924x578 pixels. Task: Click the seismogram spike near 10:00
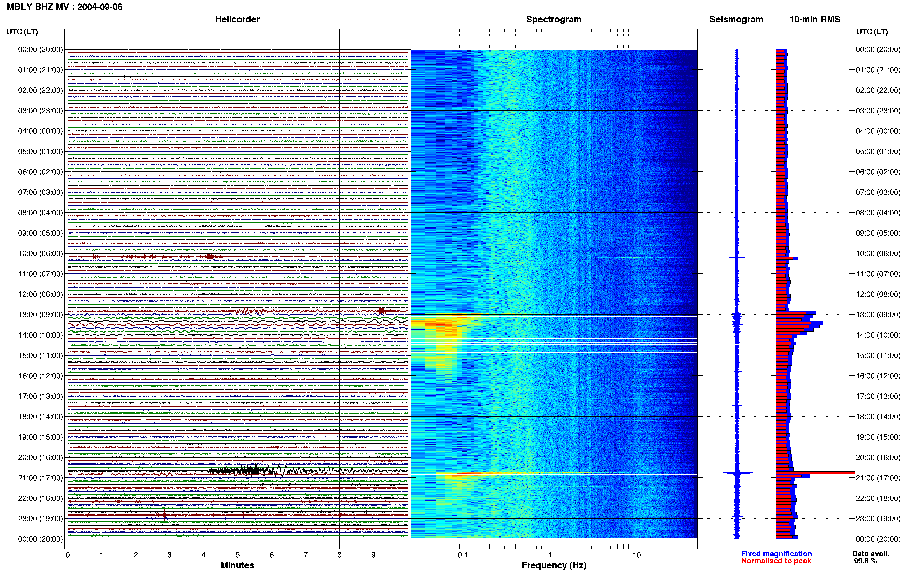tap(737, 258)
